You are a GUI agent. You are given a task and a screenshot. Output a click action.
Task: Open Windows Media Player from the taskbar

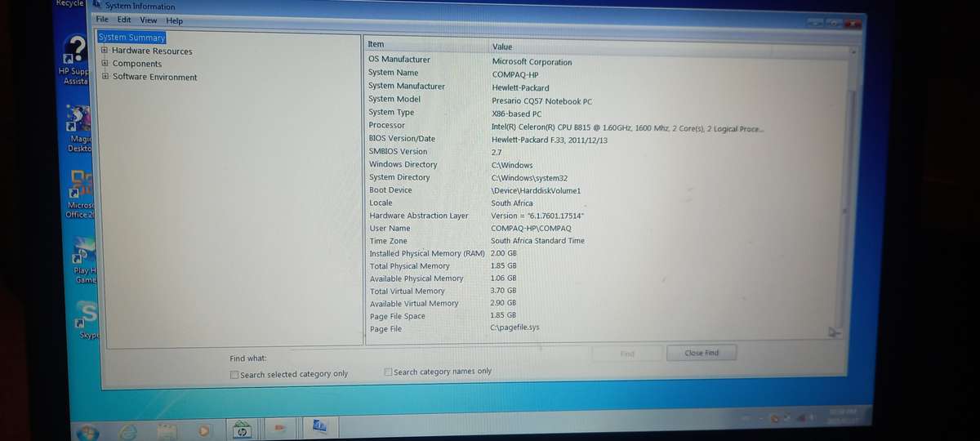[x=204, y=430]
